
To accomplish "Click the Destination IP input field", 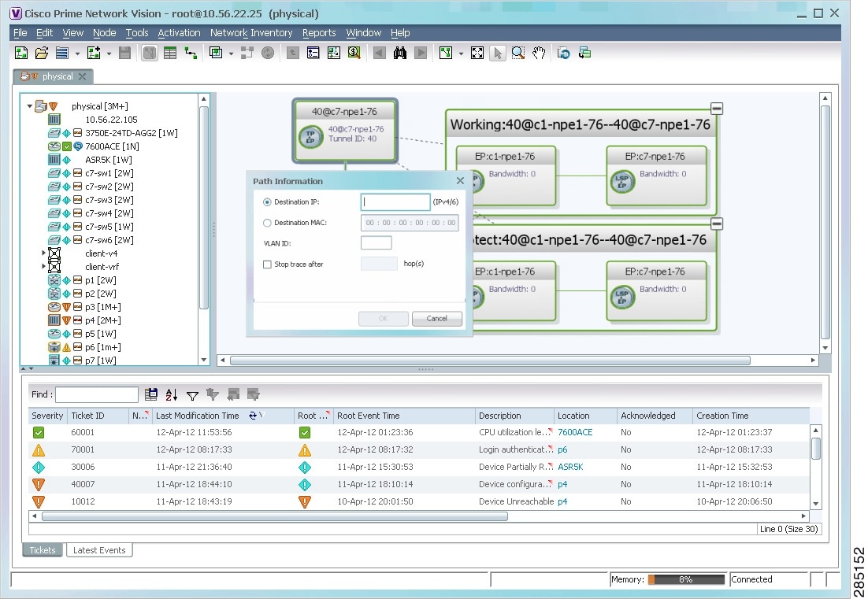I will point(395,202).
